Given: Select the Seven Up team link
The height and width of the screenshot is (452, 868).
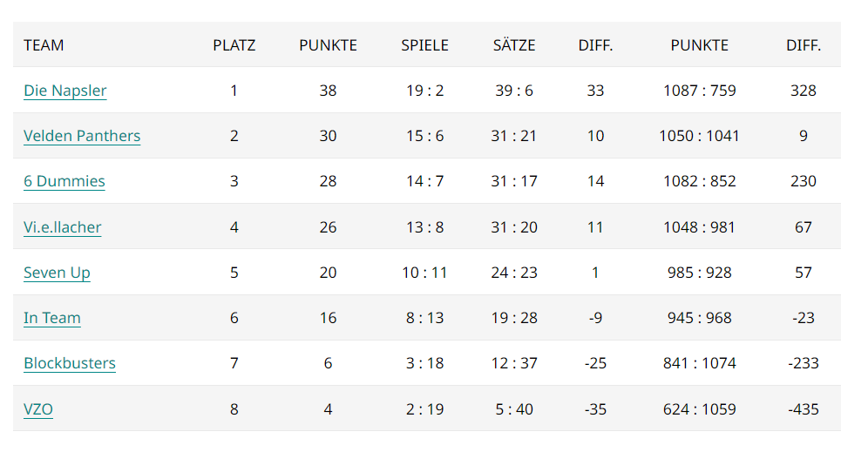Looking at the screenshot, I should tap(57, 273).
